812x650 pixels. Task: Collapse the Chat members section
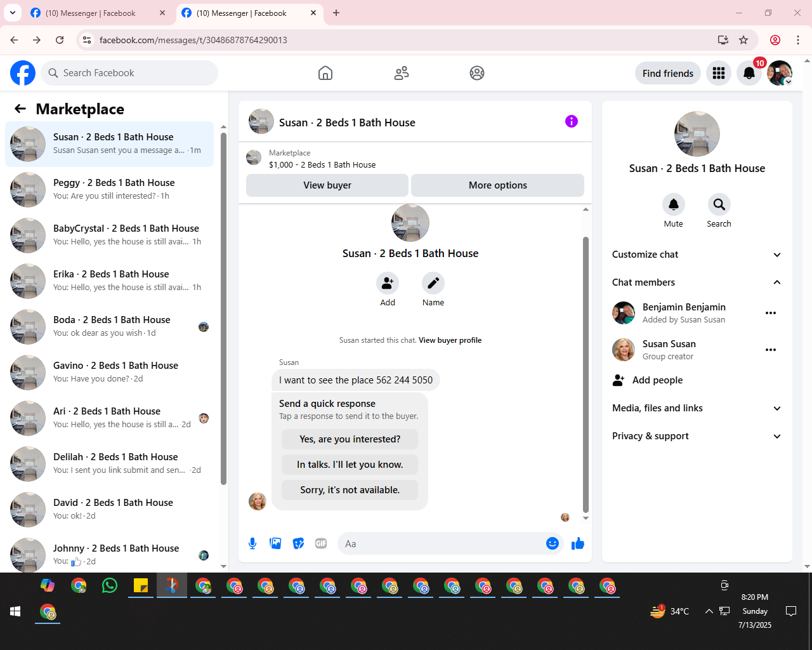click(697, 282)
